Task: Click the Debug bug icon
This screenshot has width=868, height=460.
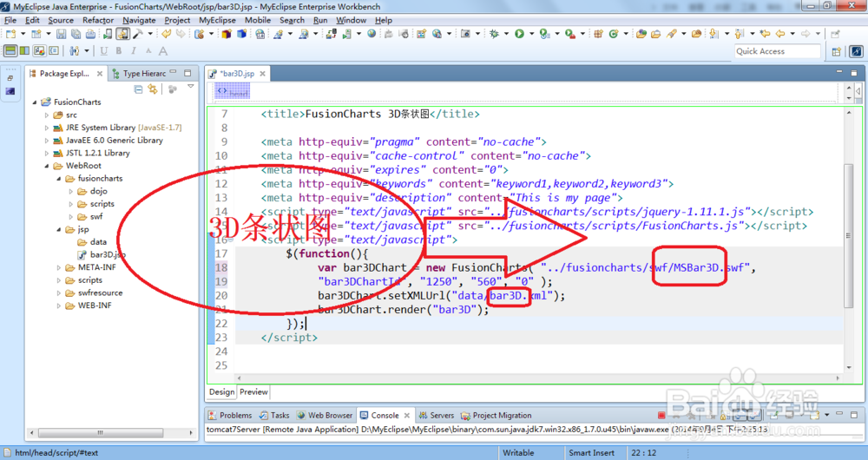Action: 494,34
